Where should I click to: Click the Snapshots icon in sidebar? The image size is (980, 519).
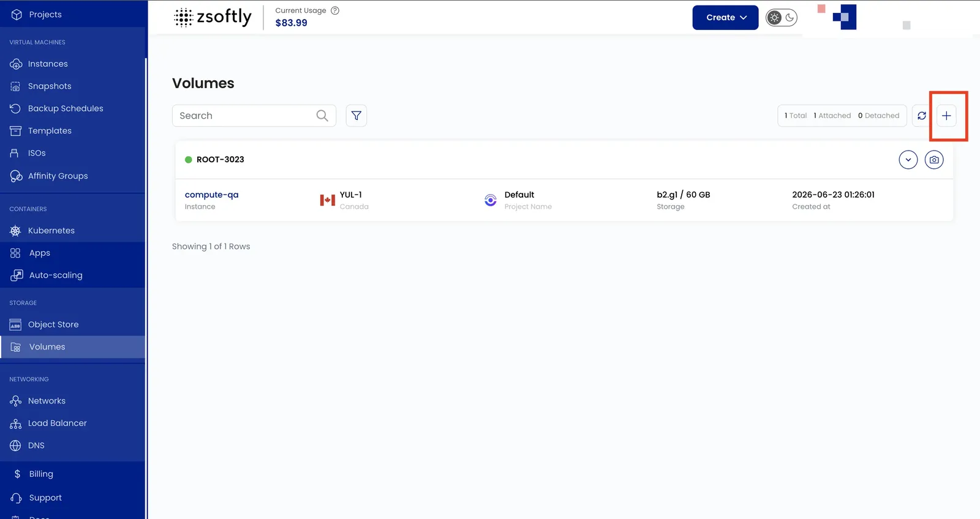[x=16, y=86]
